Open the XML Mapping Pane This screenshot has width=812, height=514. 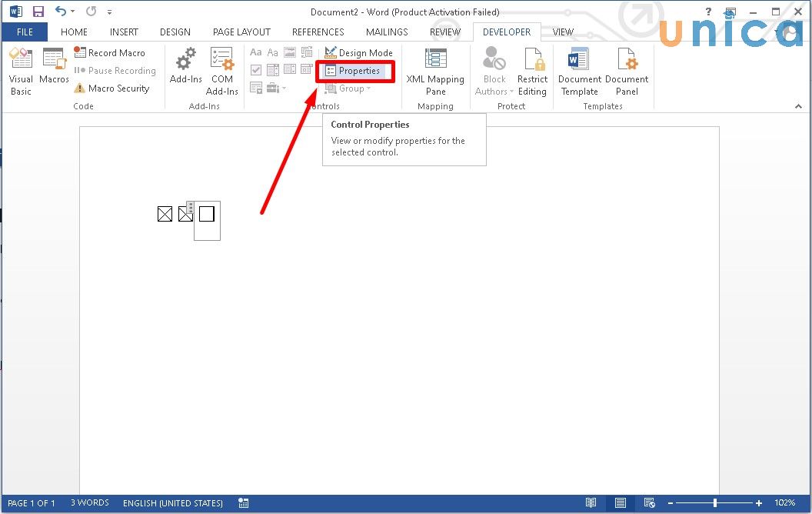435,71
